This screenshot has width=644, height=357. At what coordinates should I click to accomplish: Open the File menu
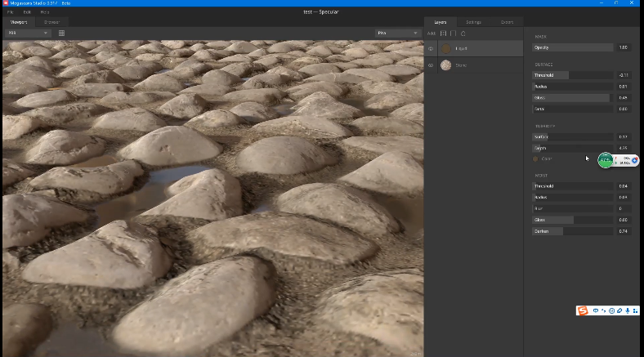click(x=11, y=12)
